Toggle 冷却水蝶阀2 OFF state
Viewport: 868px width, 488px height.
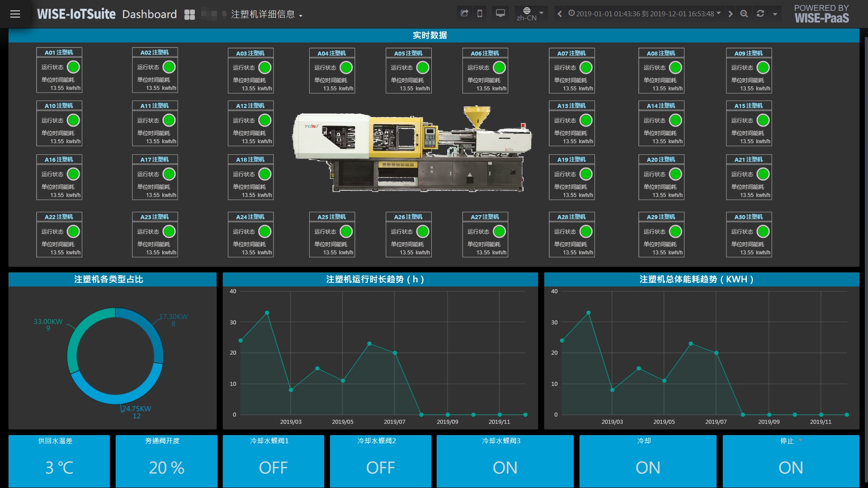click(380, 468)
